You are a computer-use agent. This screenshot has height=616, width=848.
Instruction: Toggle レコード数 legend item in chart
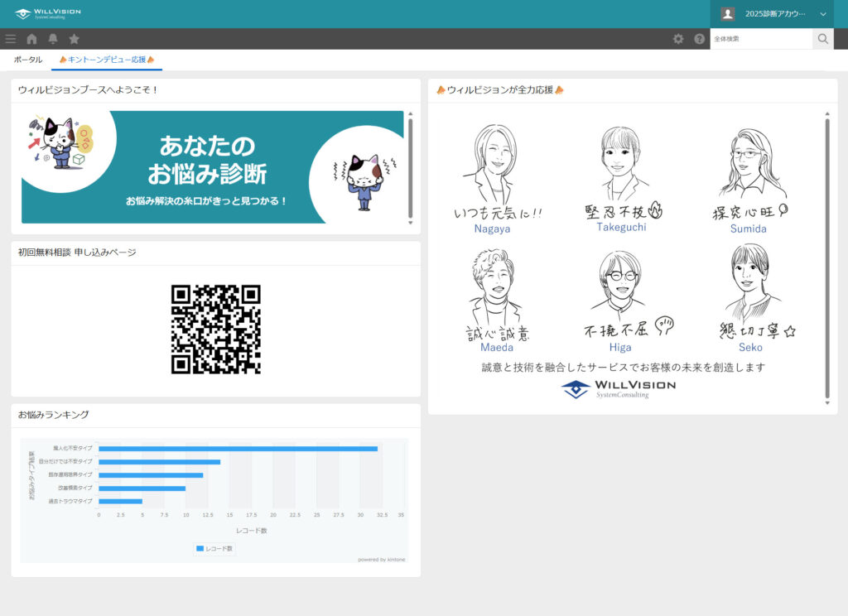215,548
